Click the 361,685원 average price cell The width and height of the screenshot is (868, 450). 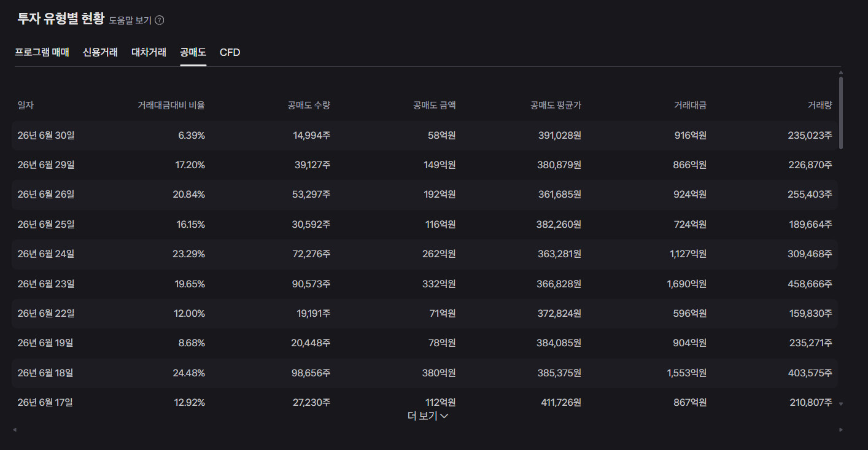pyautogui.click(x=559, y=194)
